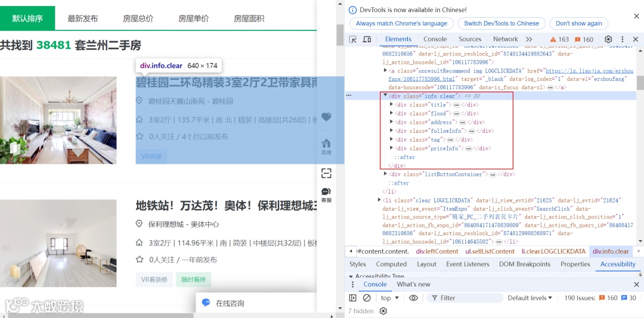The height and width of the screenshot is (318, 644).
Task: Click the 保利理想城 listing room thumbnail
Action: (58, 244)
